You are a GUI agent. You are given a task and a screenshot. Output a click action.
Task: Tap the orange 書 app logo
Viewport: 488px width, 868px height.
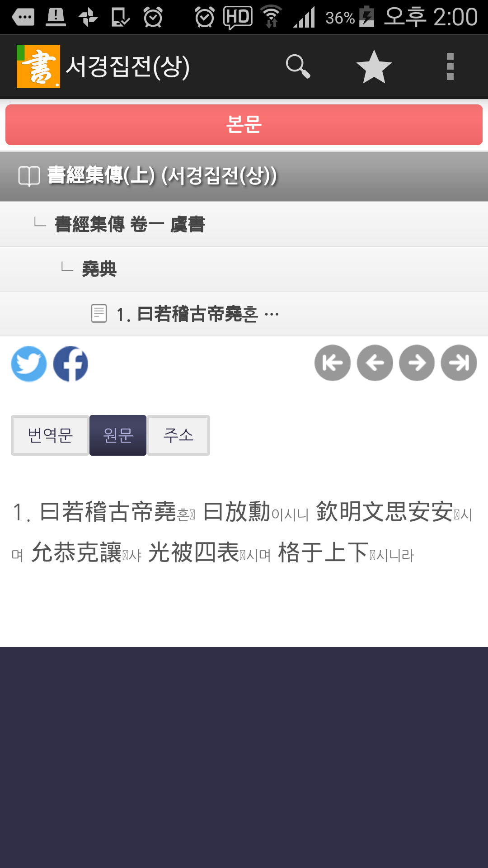pyautogui.click(x=38, y=66)
